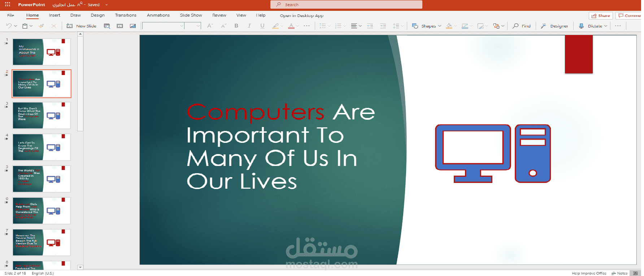Screen dimensions: 644x276
Task: Switch to the Animations tab
Action: [x=158, y=15]
